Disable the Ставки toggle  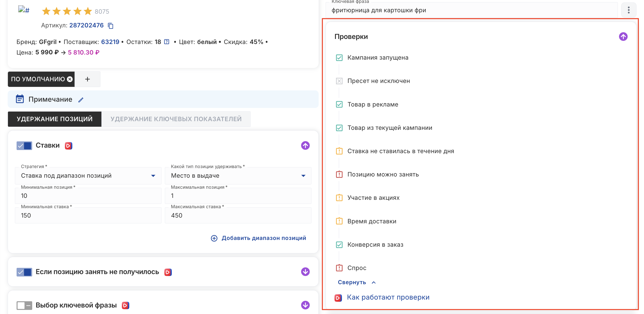tap(24, 146)
